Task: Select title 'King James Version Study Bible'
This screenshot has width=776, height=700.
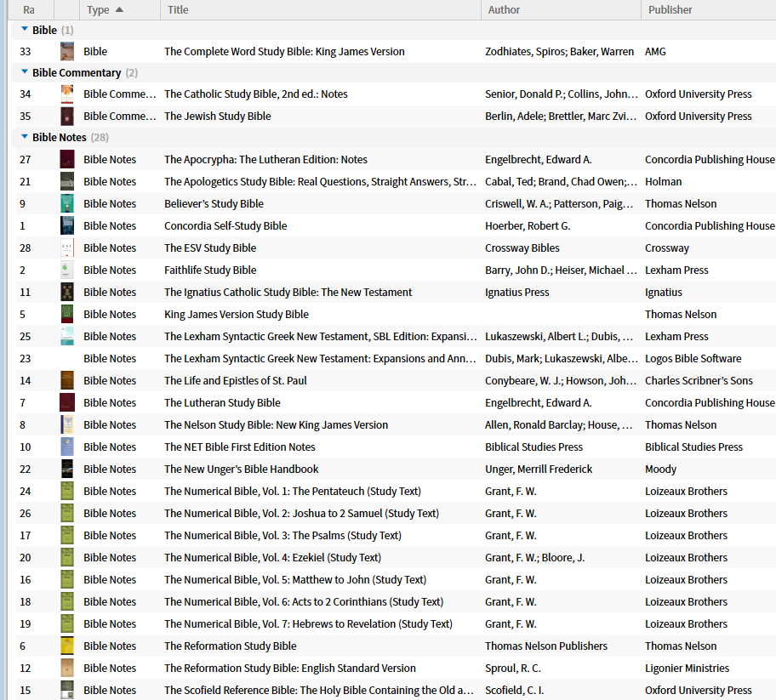Action: [x=237, y=314]
